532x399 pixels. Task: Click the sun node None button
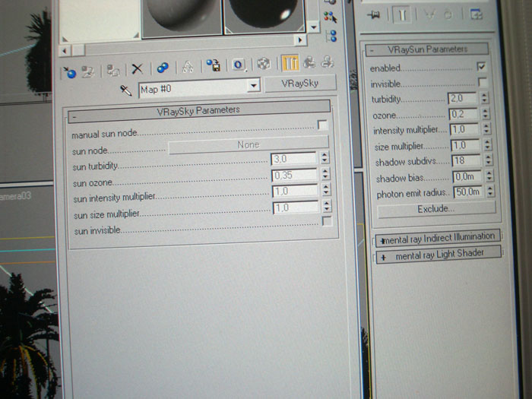pos(248,145)
